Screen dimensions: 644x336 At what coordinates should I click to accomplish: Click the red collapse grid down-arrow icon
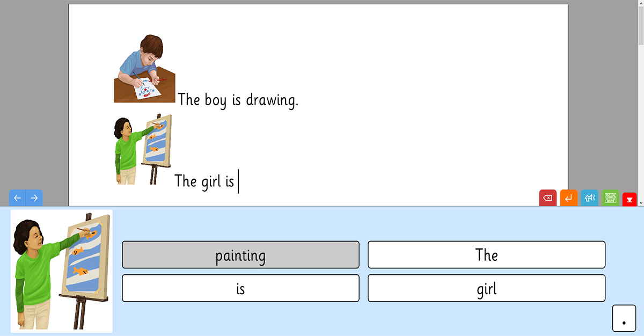(x=630, y=200)
